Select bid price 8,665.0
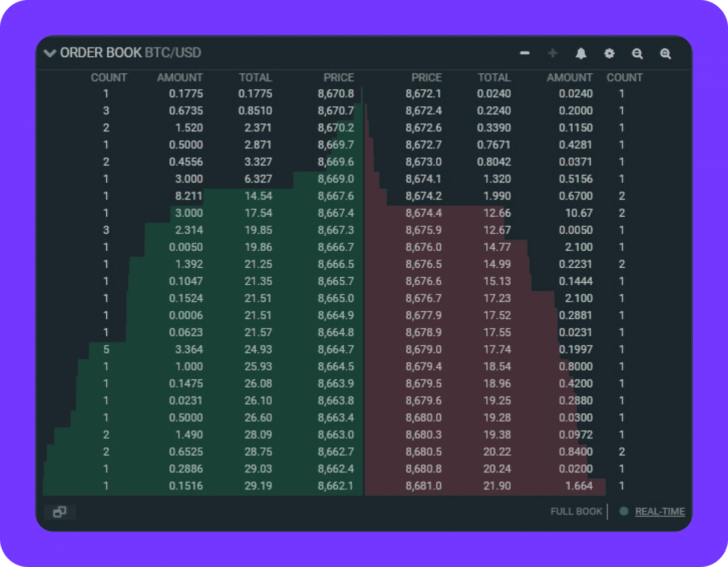Viewport: 728px width, 567px height. click(336, 298)
